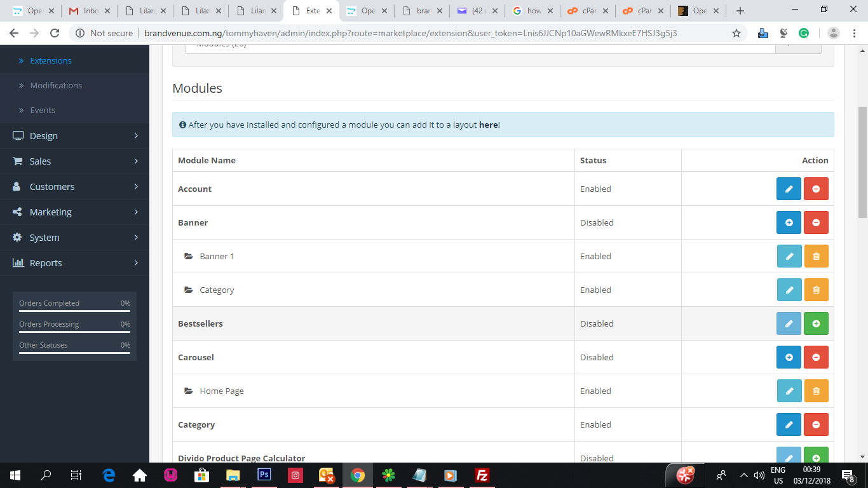Install the Divido Product Page Calculator module
868x488 pixels.
tap(816, 455)
